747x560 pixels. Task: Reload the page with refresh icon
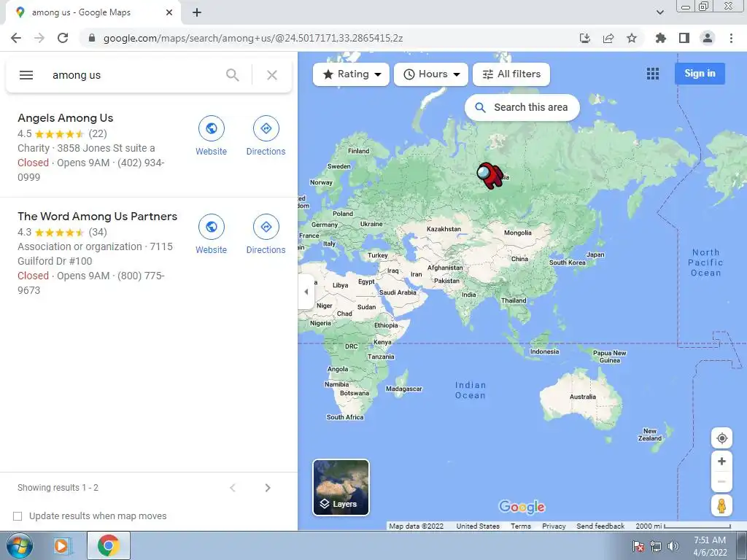point(63,38)
